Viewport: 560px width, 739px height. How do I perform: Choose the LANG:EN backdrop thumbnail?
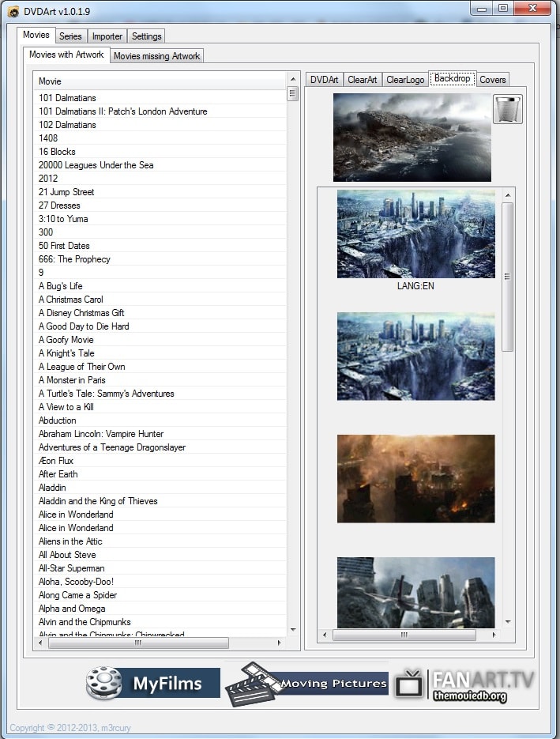point(415,234)
